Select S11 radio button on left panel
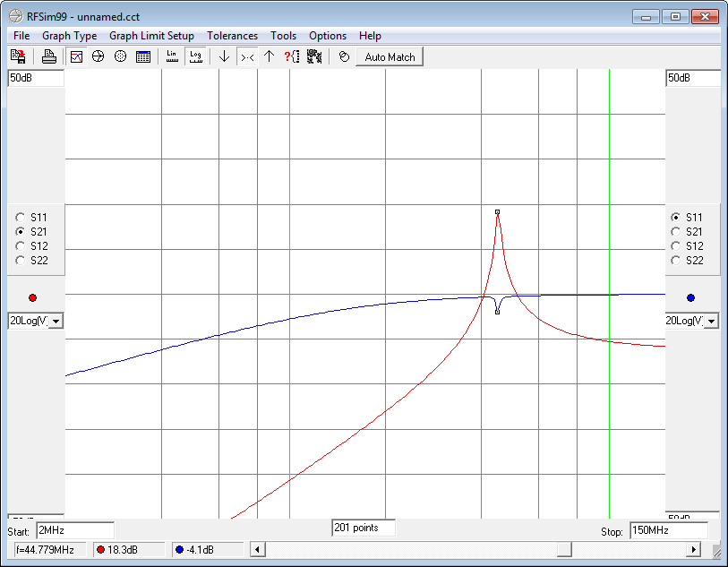Image resolution: width=728 pixels, height=567 pixels. tap(21, 217)
